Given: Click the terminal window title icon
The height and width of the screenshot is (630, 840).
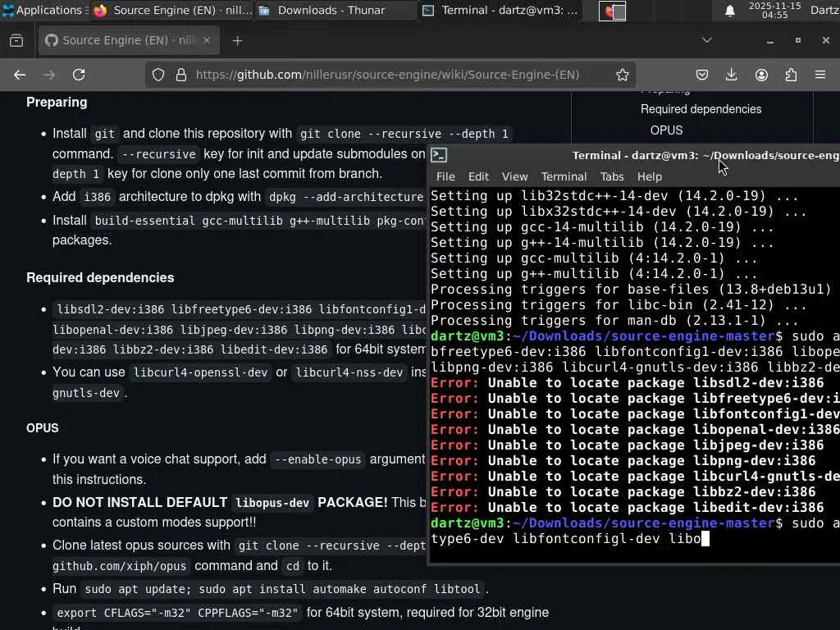Looking at the screenshot, I should 439,155.
